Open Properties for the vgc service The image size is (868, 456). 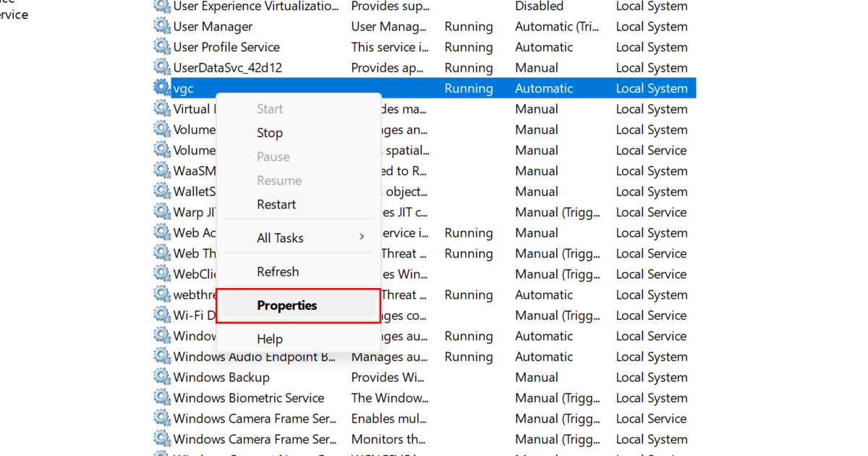(x=287, y=305)
